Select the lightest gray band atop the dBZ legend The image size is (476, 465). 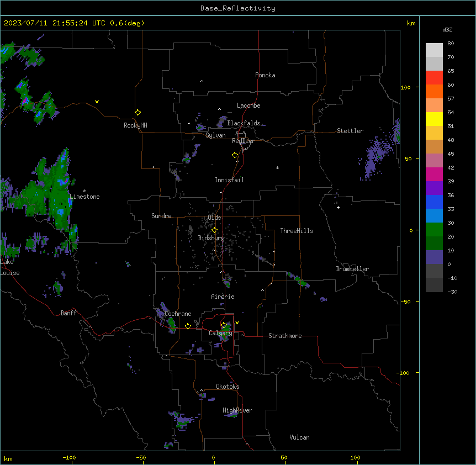tap(434, 50)
